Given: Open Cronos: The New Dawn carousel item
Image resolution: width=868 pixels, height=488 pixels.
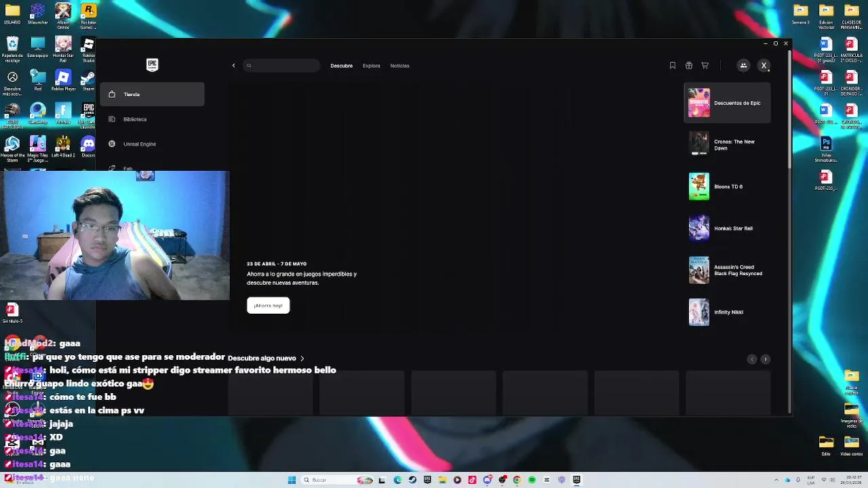Looking at the screenshot, I should (x=727, y=144).
